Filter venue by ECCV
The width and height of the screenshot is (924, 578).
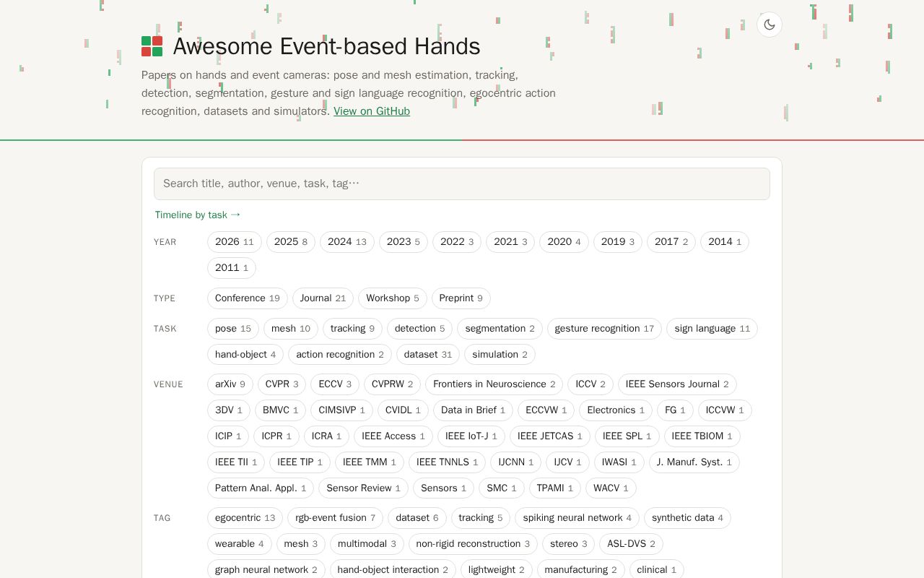(x=335, y=384)
